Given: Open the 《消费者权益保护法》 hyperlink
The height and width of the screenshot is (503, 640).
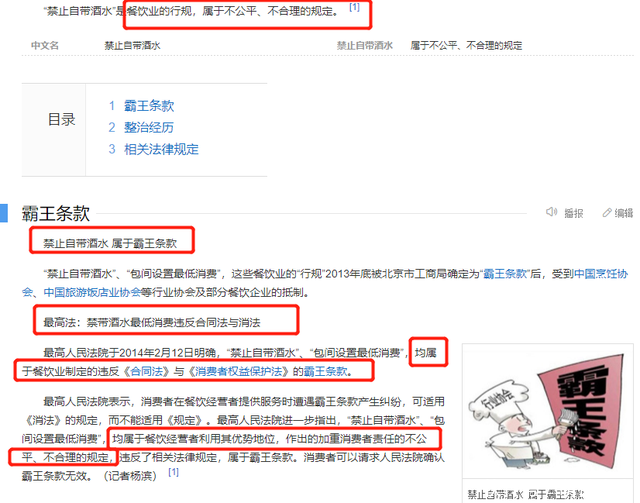Looking at the screenshot, I should pyautogui.click(x=238, y=371).
